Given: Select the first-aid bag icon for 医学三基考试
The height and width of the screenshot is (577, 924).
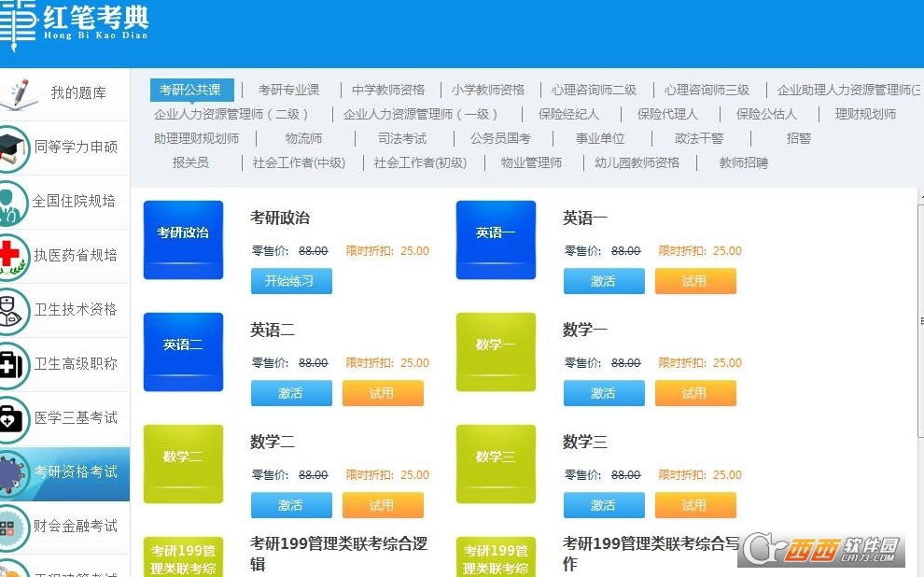Looking at the screenshot, I should click(13, 419).
